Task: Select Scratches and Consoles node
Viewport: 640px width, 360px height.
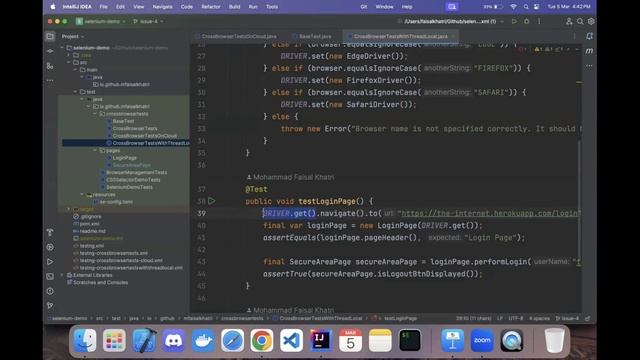Action: [100, 282]
